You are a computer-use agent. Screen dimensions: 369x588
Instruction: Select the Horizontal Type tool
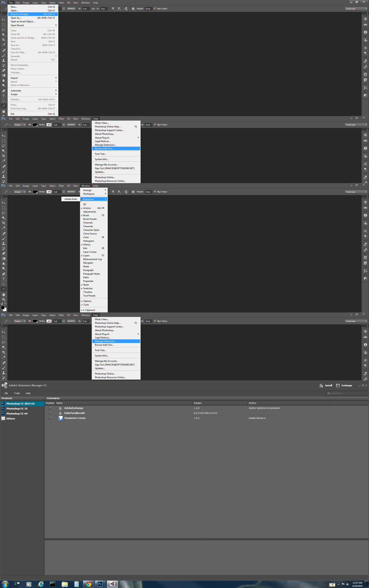click(x=4, y=96)
